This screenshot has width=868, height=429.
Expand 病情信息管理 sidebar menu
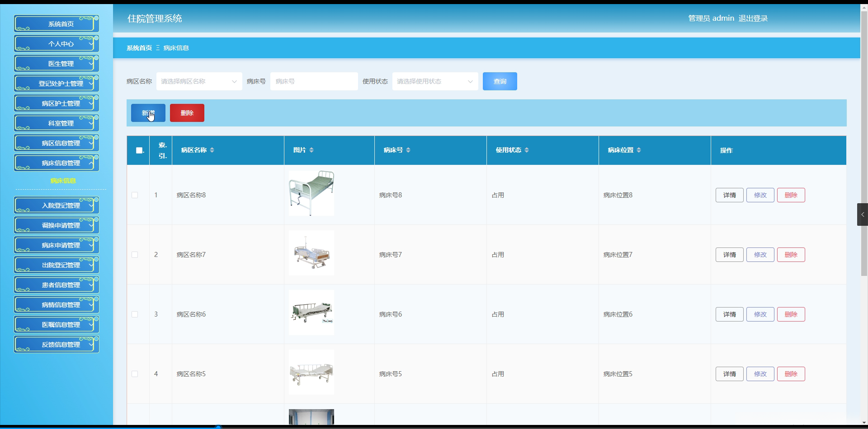tap(57, 305)
